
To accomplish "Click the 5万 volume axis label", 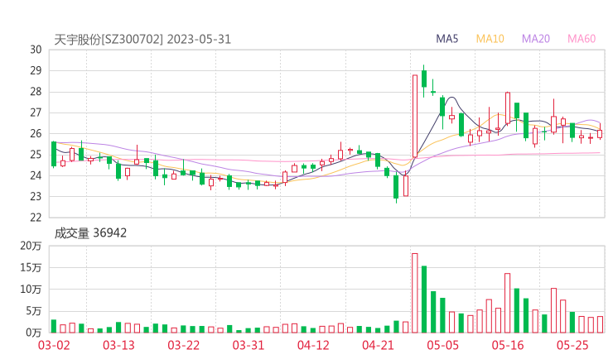I will (x=34, y=311).
